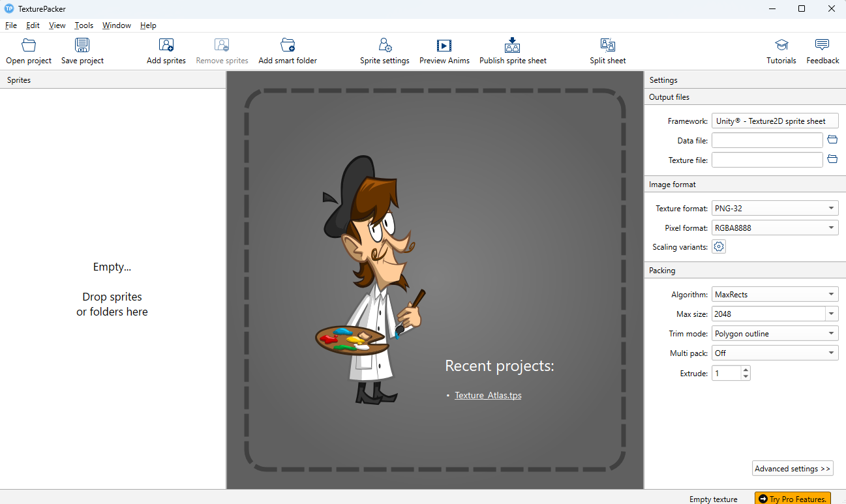
Task: Click Try Pro Features button
Action: tap(793, 499)
